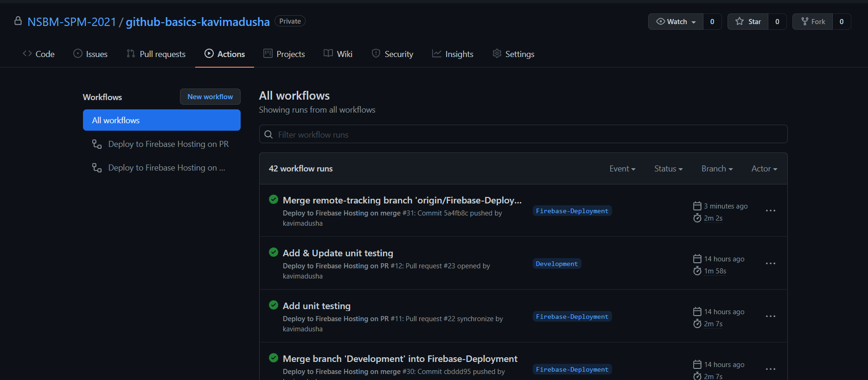Open the Watch dropdown button
This screenshot has width=868, height=380.
(676, 22)
